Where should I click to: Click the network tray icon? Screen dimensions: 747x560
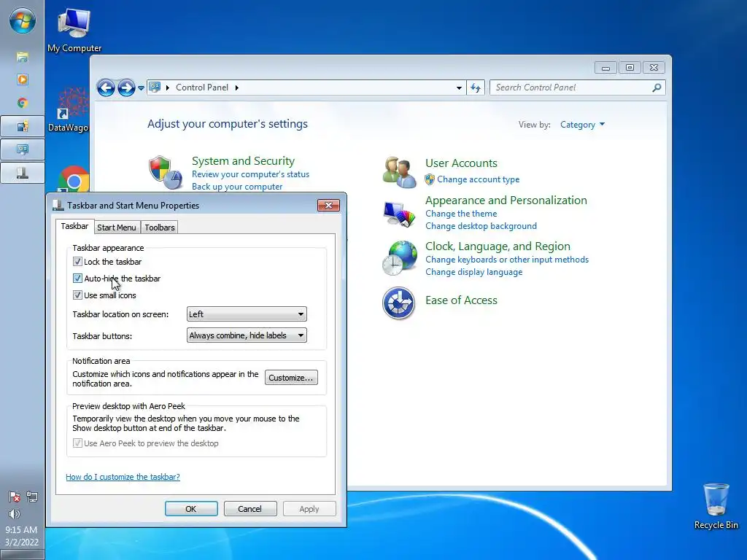32,497
